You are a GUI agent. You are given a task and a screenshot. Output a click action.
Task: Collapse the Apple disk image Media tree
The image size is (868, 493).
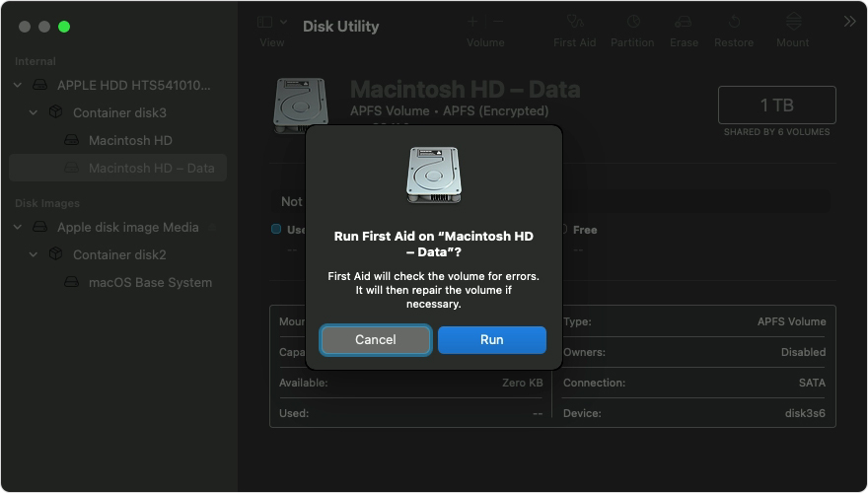click(18, 228)
